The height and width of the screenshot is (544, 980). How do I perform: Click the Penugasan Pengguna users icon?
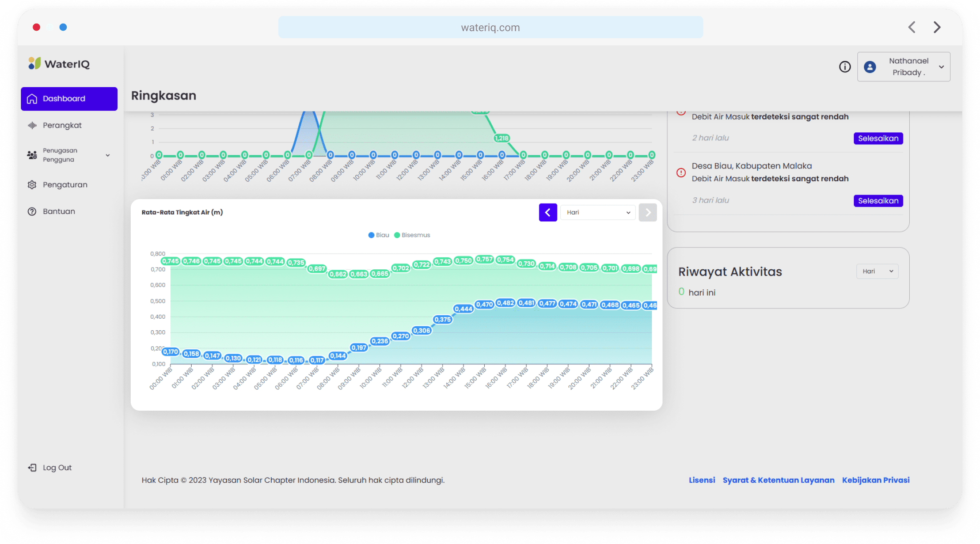[32, 155]
